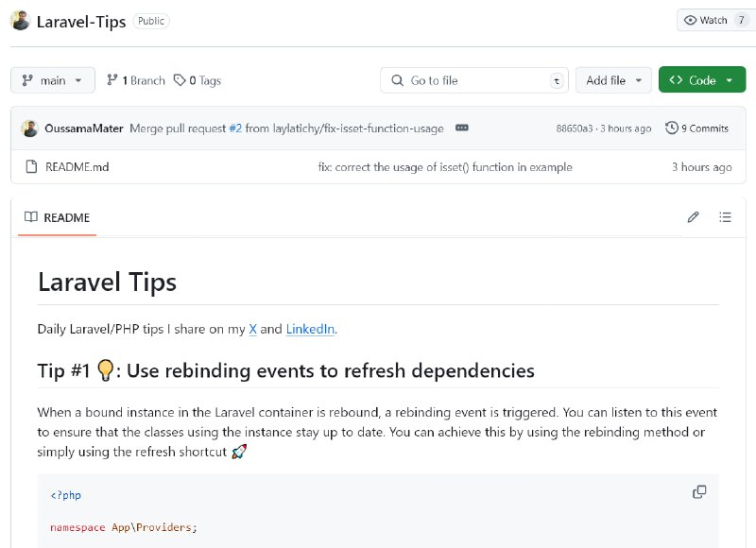756x548 pixels.
Task: Open the X profile link
Action: [252, 329]
